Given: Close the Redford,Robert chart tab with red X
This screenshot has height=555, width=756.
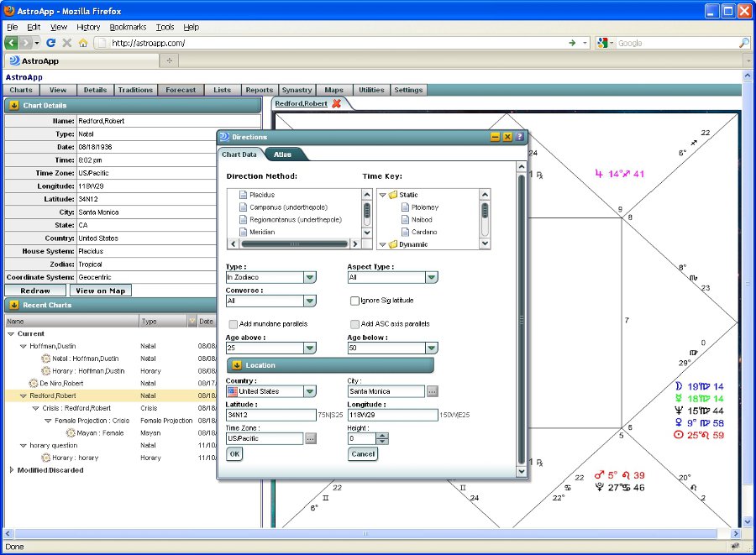Looking at the screenshot, I should point(337,104).
